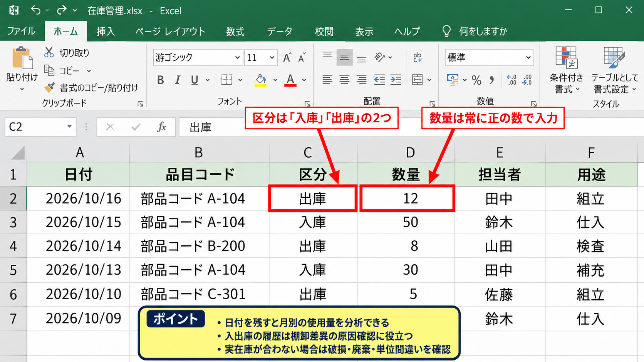Click テーブルとして書式設定 button

tap(615, 70)
